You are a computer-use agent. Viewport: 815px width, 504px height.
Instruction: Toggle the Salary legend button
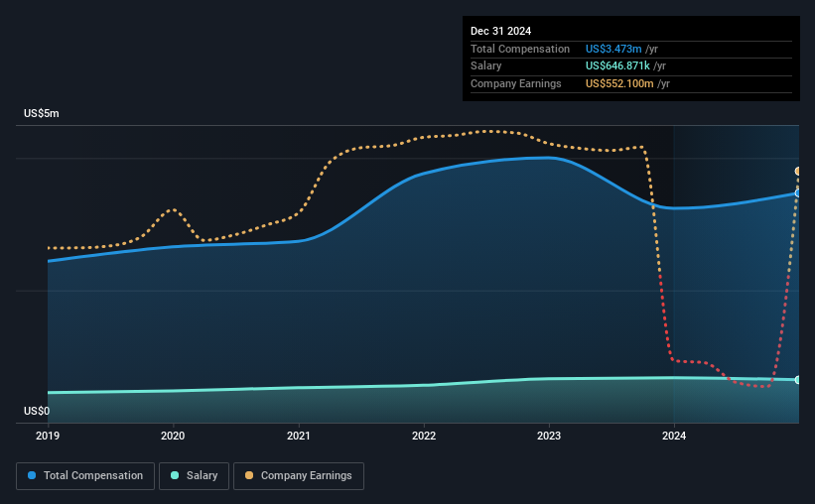(x=194, y=476)
